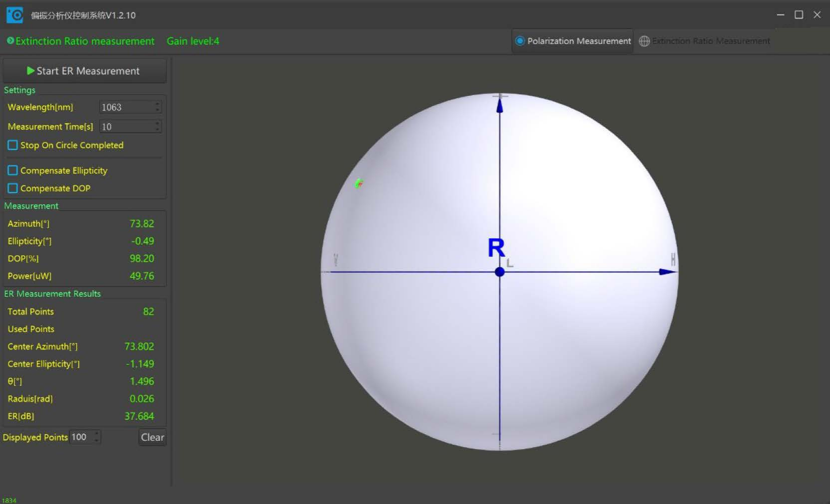Check the Compensate DOP option

point(13,188)
